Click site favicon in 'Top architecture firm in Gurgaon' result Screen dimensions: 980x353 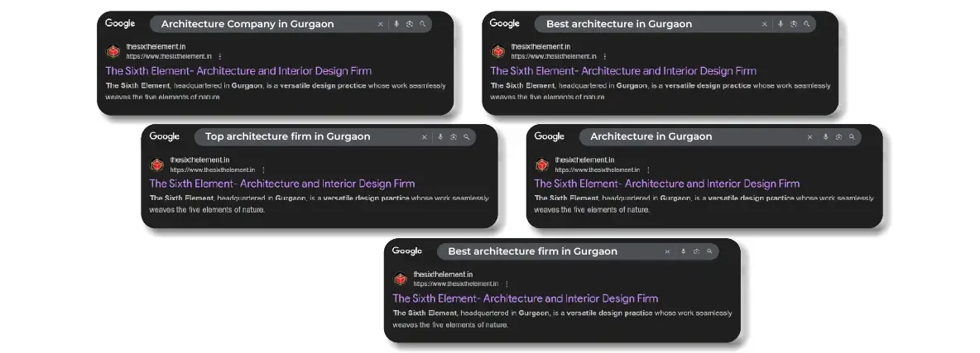(157, 165)
